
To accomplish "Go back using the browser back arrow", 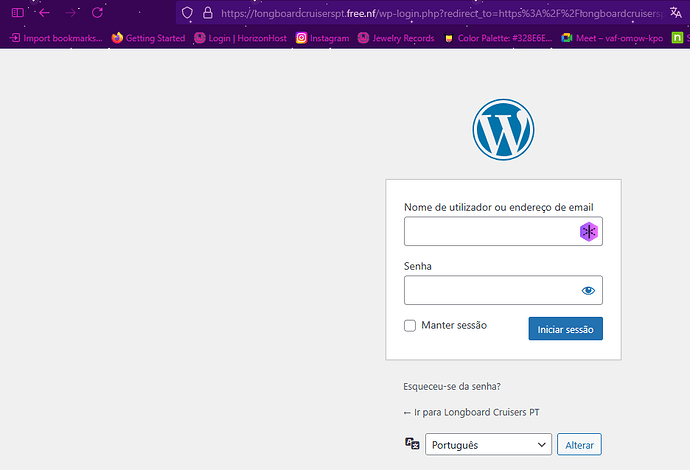I will pyautogui.click(x=44, y=13).
